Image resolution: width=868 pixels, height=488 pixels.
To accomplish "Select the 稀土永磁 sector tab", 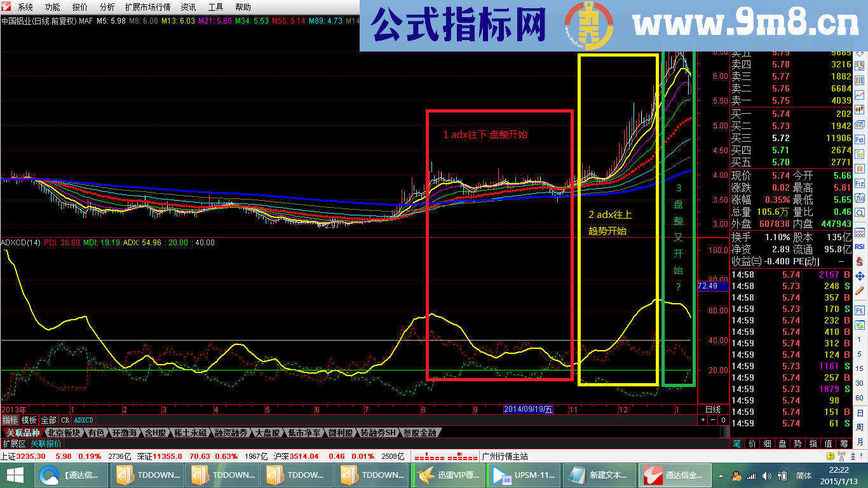I will pos(191,432).
